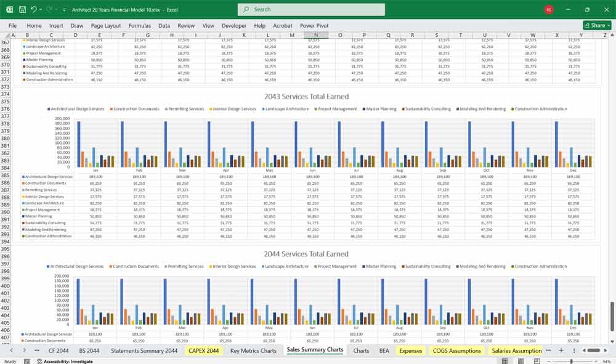Open the Excel search box
Viewport: 616px width, 364px height.
(311, 9)
